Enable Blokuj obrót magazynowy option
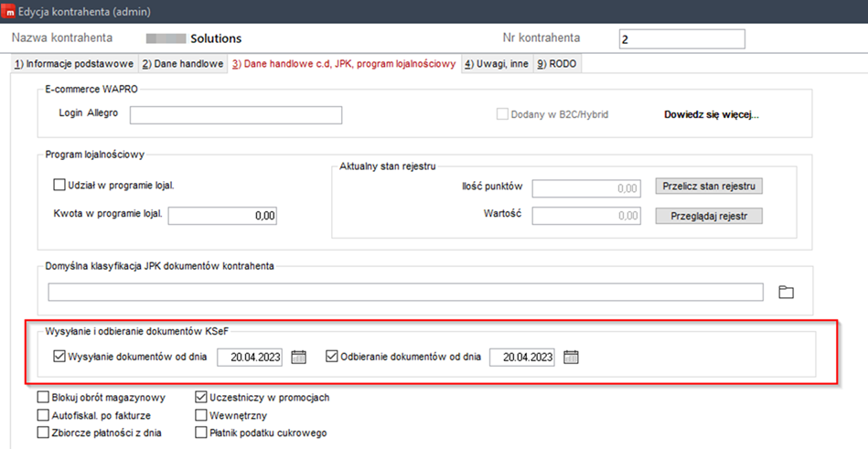The height and width of the screenshot is (449, 868). [44, 398]
